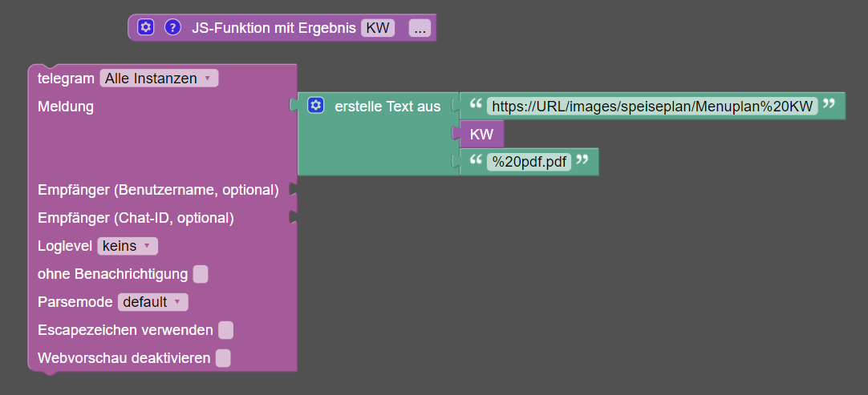
Task: Open gear settings on erstelle Text aus block
Action: pyautogui.click(x=316, y=106)
